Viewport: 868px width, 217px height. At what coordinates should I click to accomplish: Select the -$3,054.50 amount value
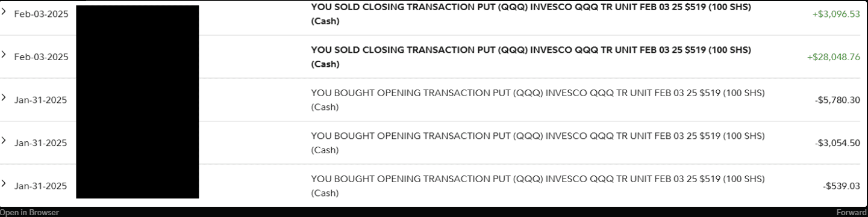[837, 143]
